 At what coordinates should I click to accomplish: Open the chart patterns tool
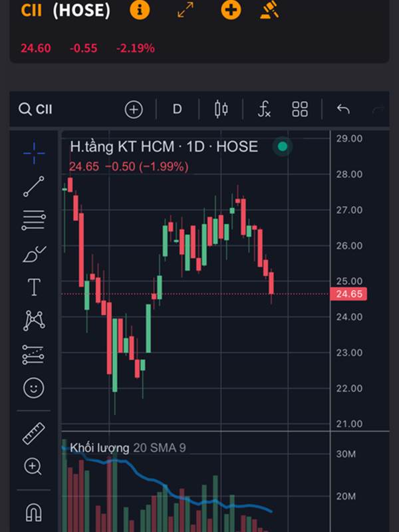(x=34, y=321)
